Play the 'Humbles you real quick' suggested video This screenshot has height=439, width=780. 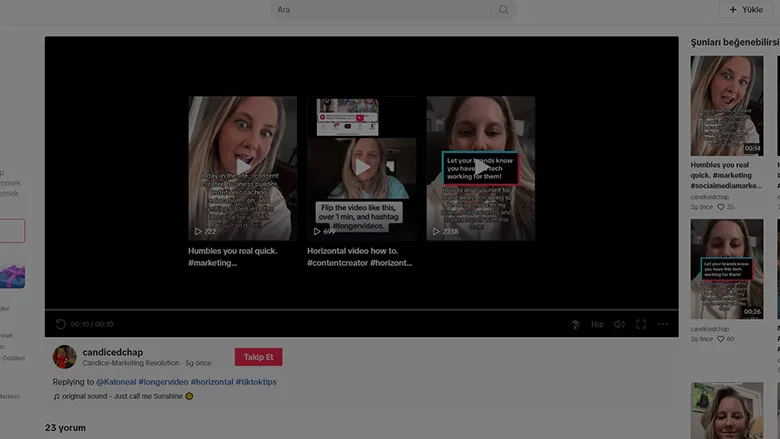click(242, 168)
